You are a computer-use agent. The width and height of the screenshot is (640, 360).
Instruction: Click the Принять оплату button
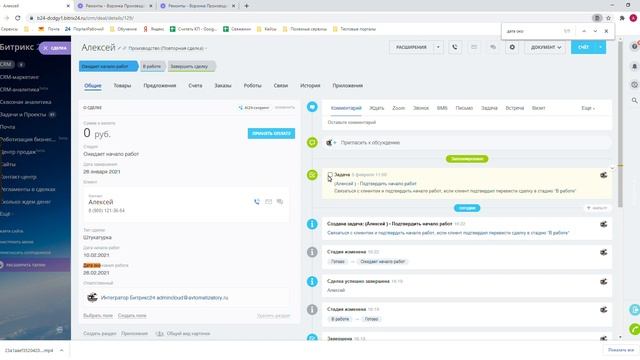coord(271,133)
